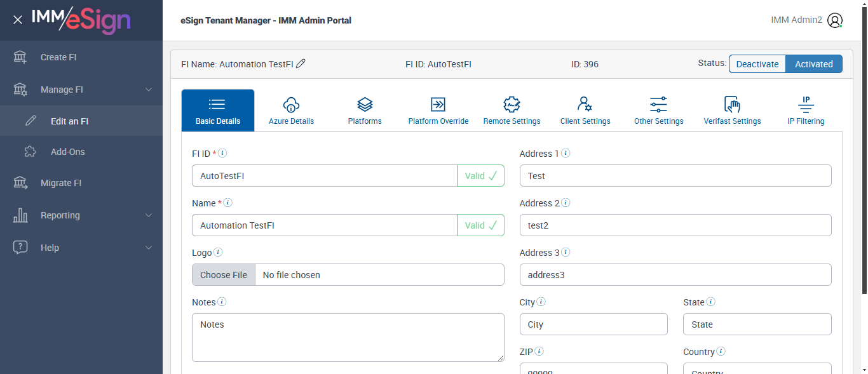
Task: Click the info icon beside Notes label
Action: pyautogui.click(x=222, y=302)
